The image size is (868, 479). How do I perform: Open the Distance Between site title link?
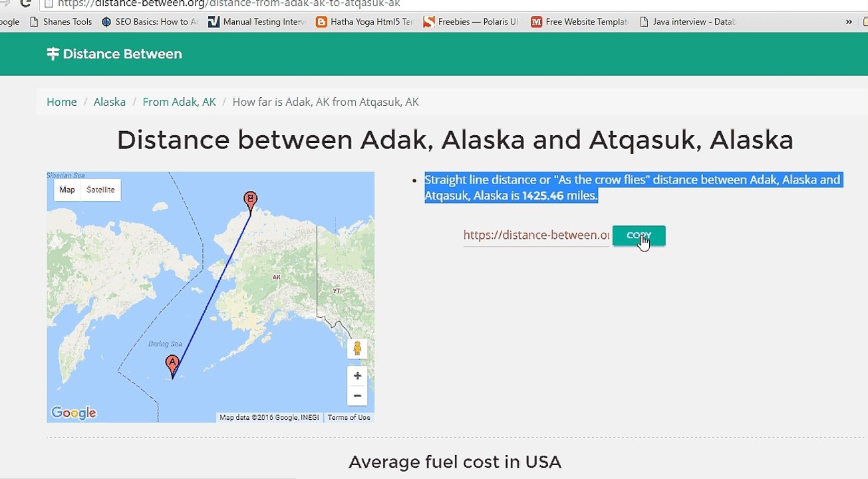click(122, 54)
